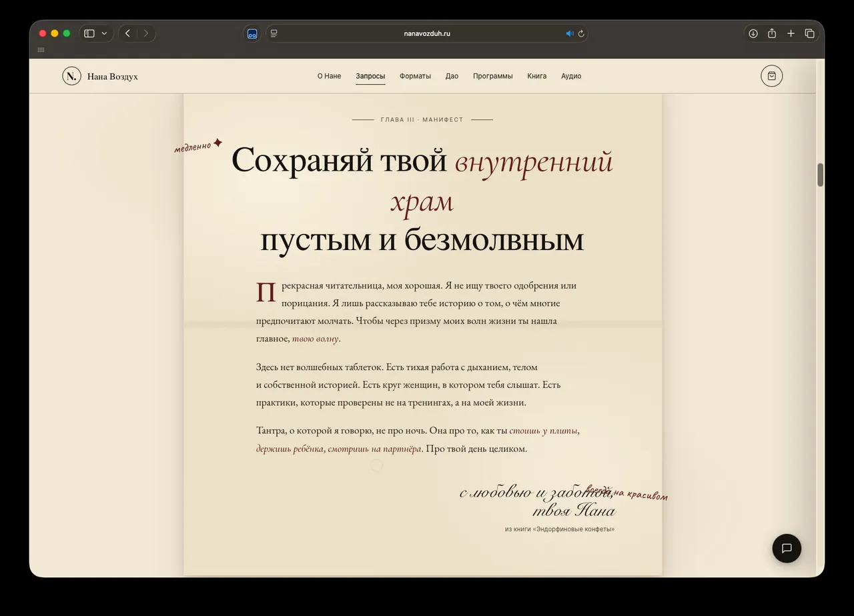Click the N. logo circle
The height and width of the screenshot is (616, 854).
[71, 76]
